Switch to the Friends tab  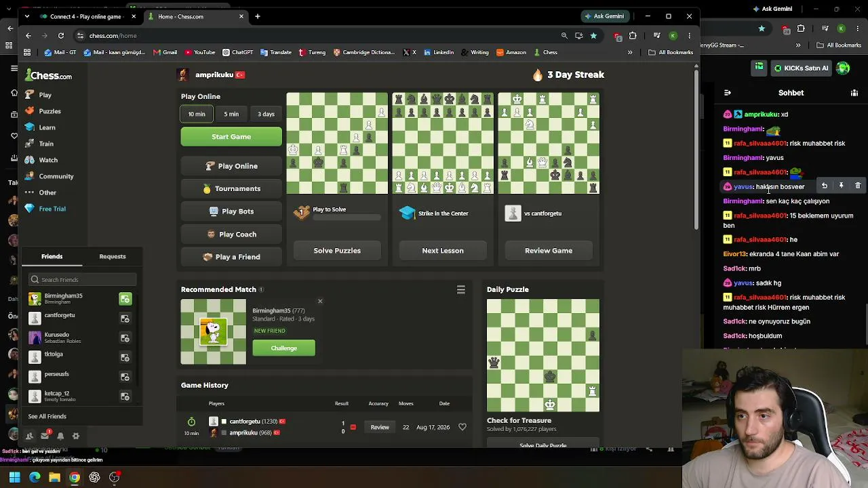[52, 257]
